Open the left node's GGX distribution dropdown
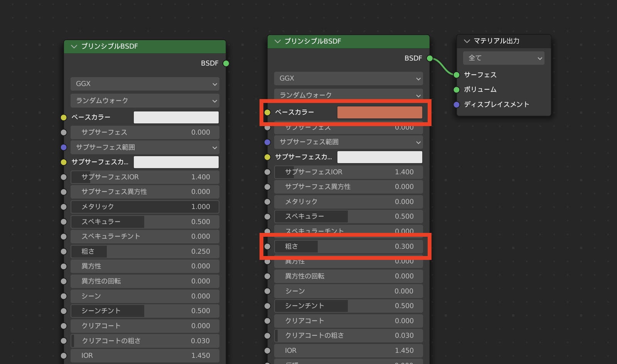 click(145, 84)
